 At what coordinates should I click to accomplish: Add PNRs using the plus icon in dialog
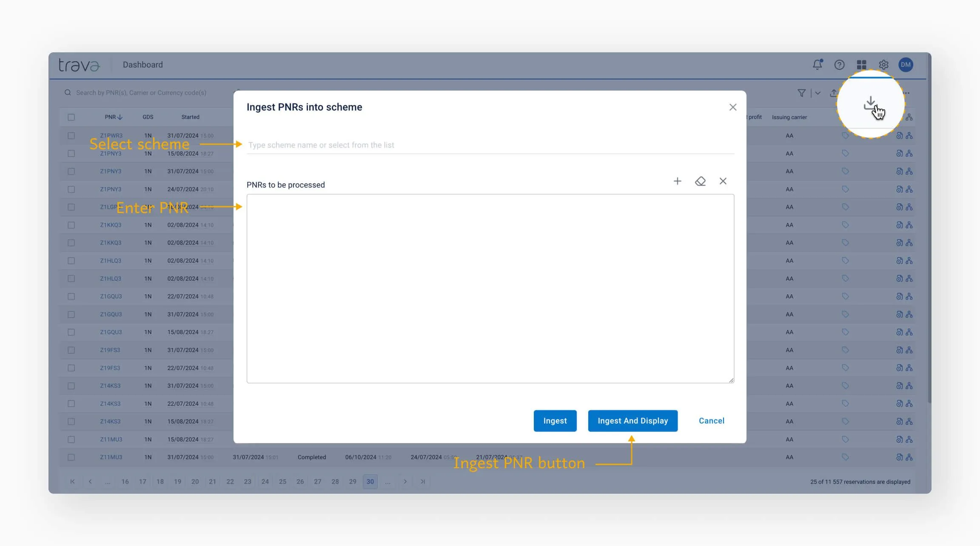[x=678, y=181]
